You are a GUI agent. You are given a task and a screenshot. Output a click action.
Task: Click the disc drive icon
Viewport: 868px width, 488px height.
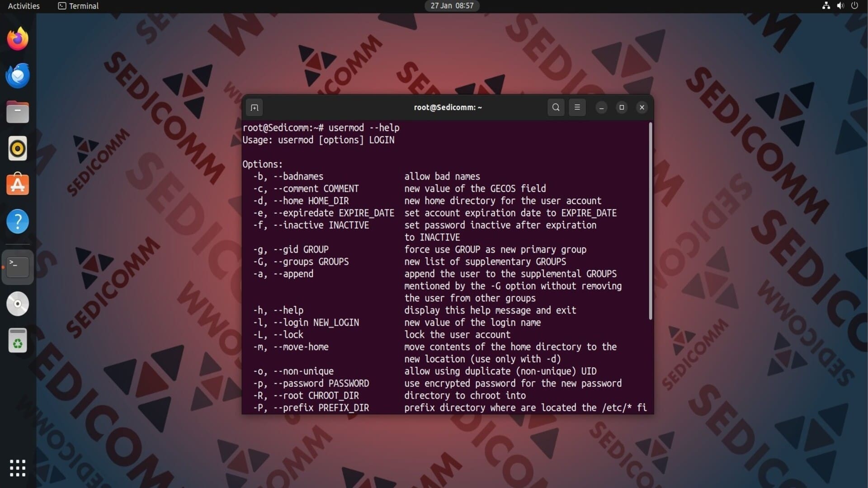[x=18, y=304]
